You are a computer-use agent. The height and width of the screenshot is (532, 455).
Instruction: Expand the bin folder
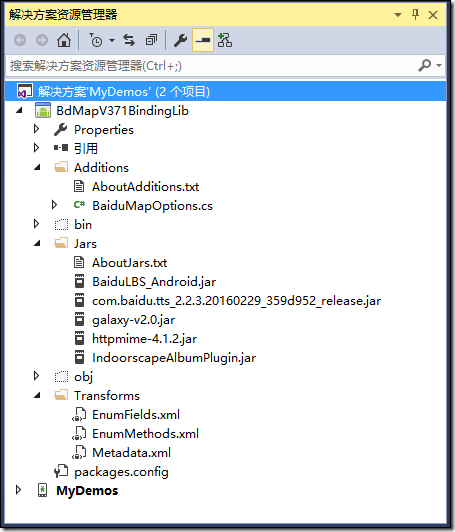click(x=36, y=224)
